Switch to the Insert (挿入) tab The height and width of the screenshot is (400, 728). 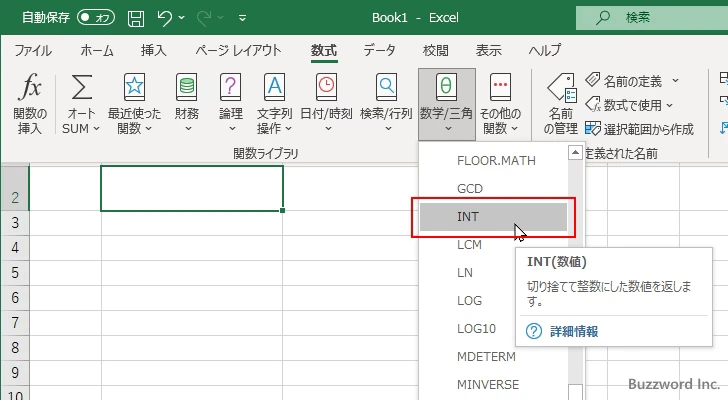(154, 50)
